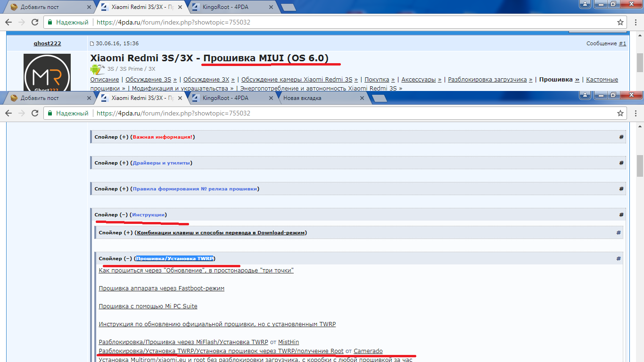Close the Xiaomi Redmi tab in upper window
Image resolution: width=644 pixels, height=362 pixels.
[180, 7]
